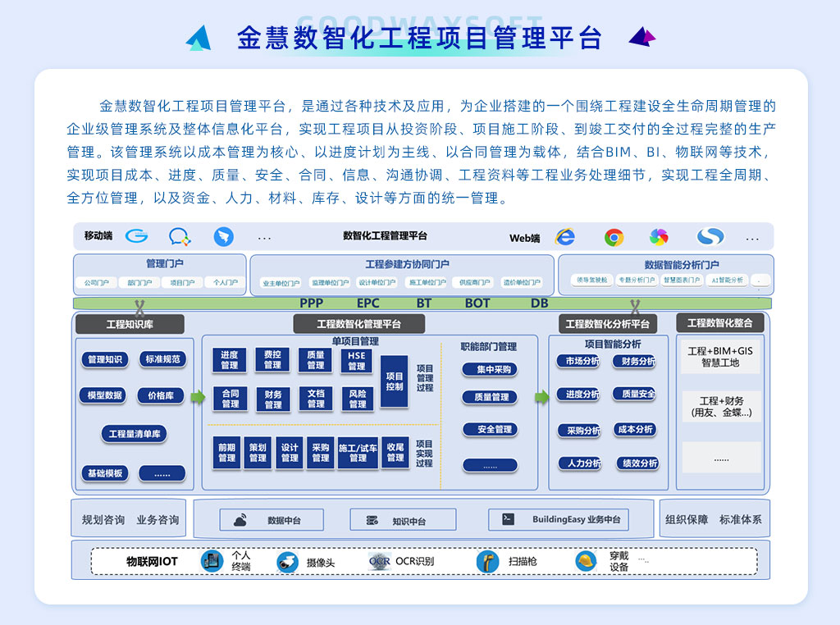Select the DingTalk mobile app icon
This screenshot has height=625, width=840.
click(223, 237)
